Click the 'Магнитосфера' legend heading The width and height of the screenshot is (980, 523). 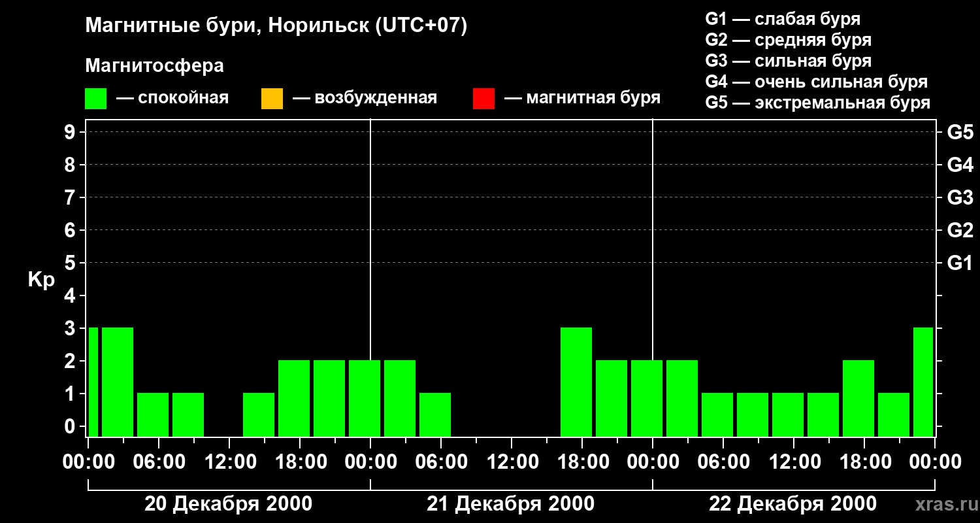click(154, 66)
